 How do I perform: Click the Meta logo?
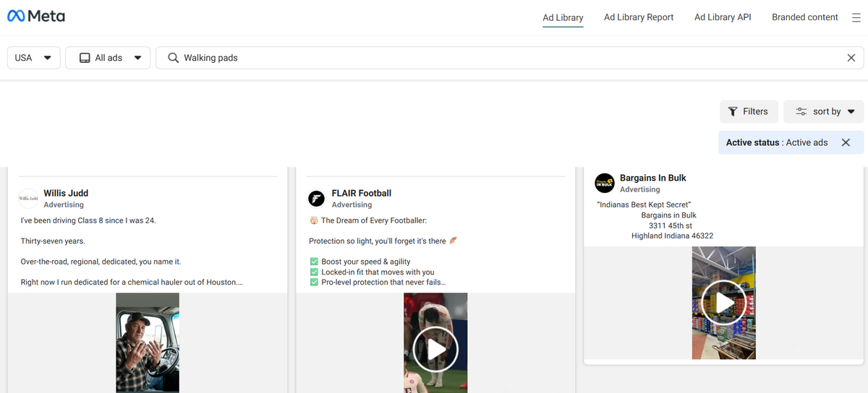(x=35, y=16)
